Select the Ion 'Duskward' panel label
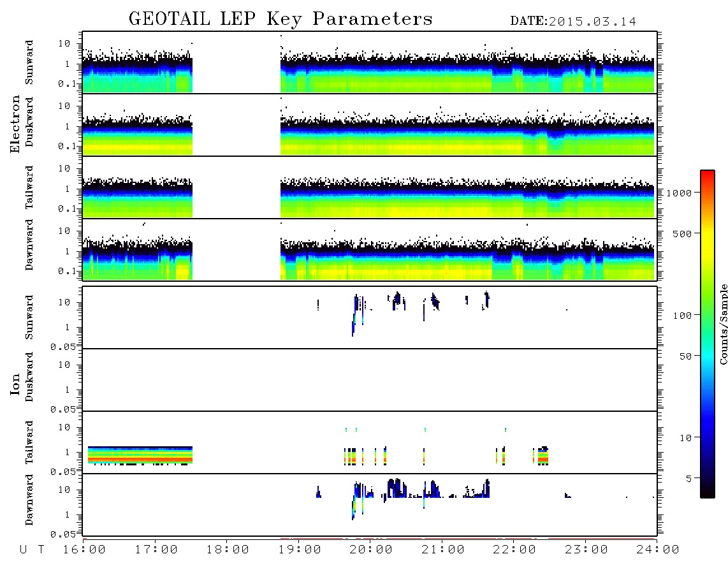 [x=29, y=377]
